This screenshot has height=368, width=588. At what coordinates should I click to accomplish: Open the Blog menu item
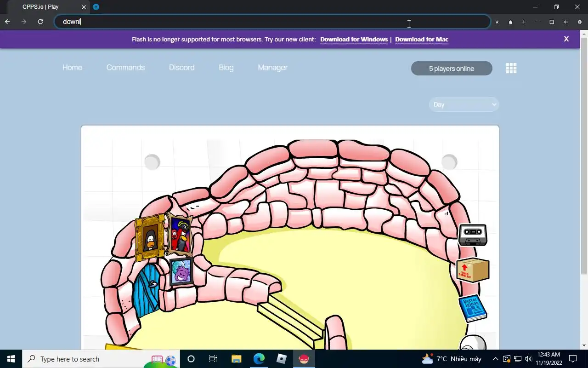point(226,67)
